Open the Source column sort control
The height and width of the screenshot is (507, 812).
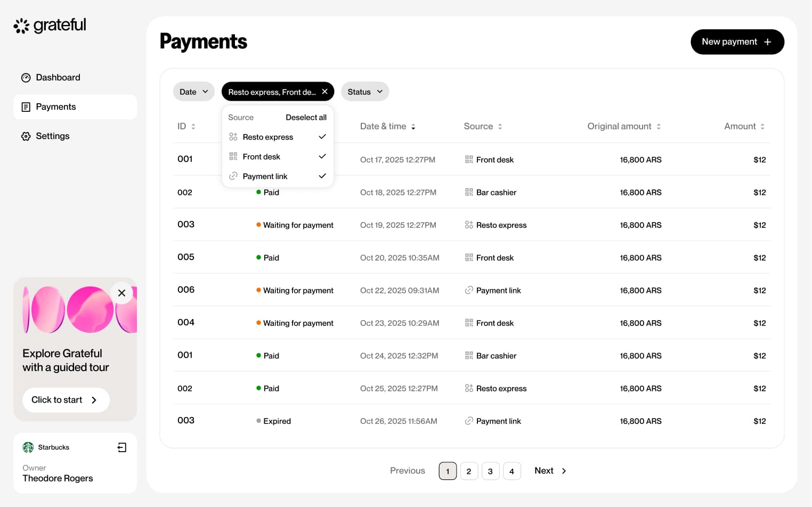[500, 127]
